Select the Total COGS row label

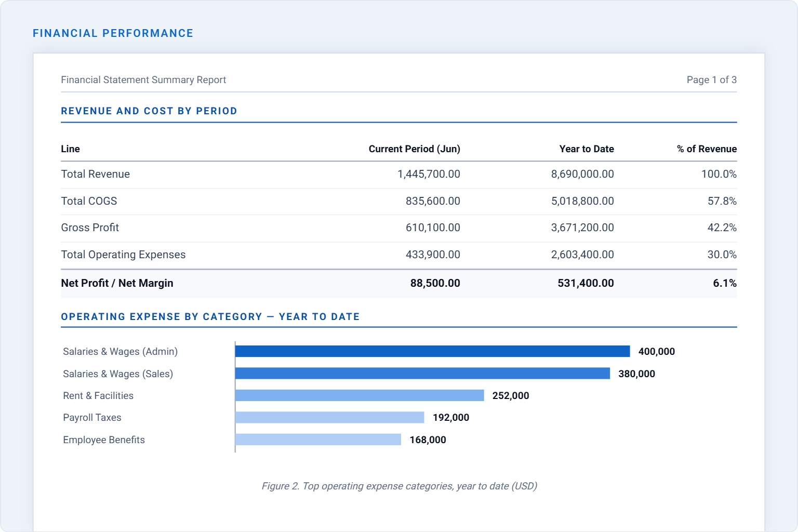[x=89, y=201]
